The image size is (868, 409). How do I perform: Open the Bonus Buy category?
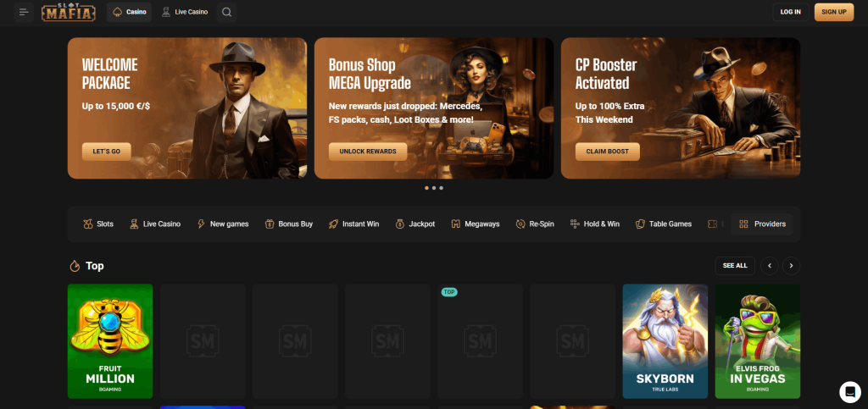(288, 224)
